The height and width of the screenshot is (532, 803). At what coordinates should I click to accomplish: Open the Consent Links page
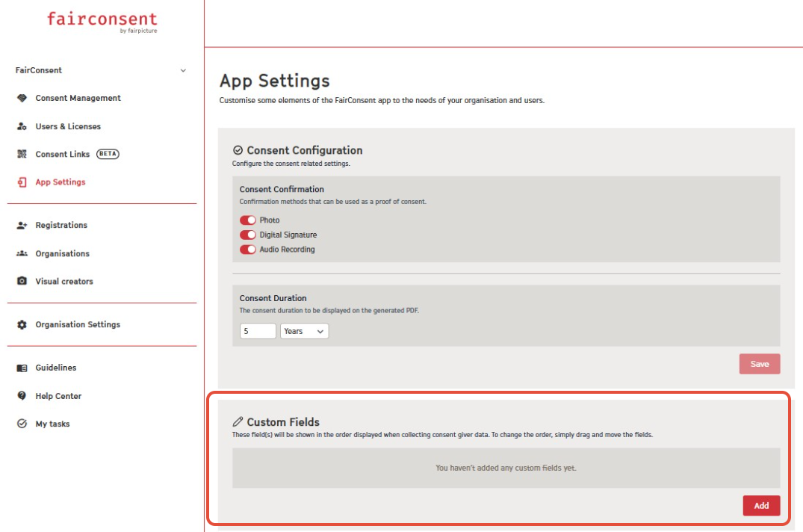[63, 154]
